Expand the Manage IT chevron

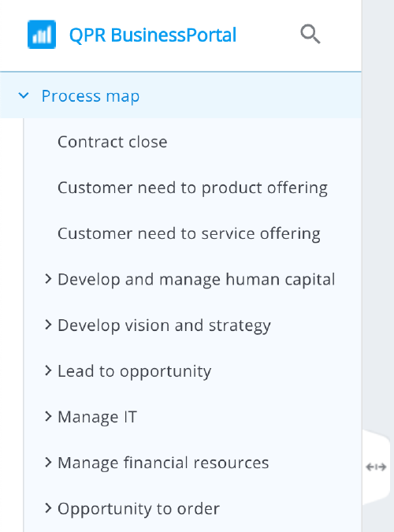click(x=48, y=416)
